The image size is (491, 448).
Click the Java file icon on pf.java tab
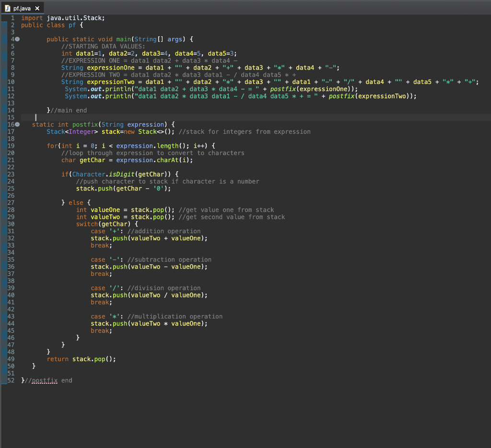[8, 9]
